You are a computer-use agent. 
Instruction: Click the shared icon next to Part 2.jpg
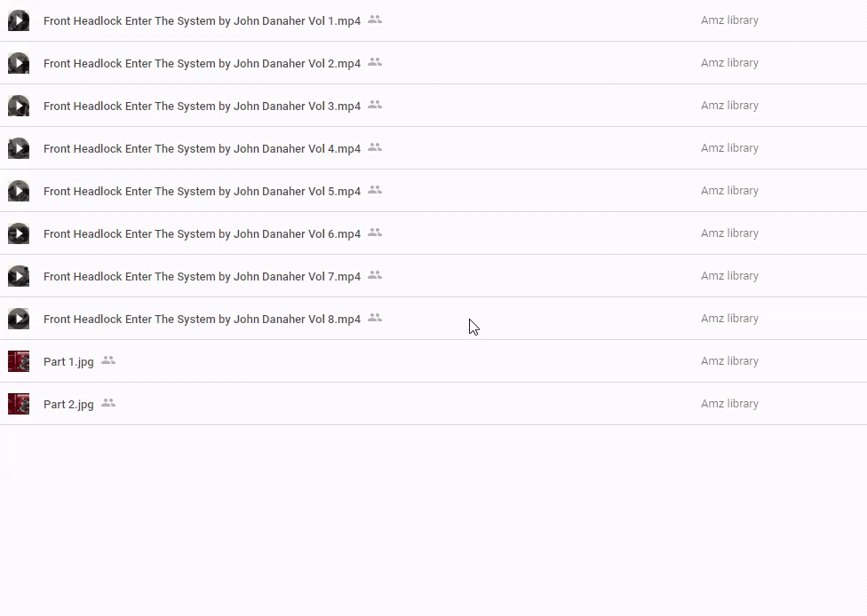coord(108,403)
